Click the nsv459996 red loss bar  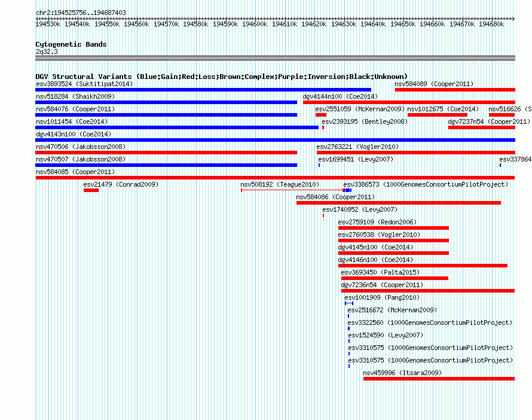click(x=439, y=379)
